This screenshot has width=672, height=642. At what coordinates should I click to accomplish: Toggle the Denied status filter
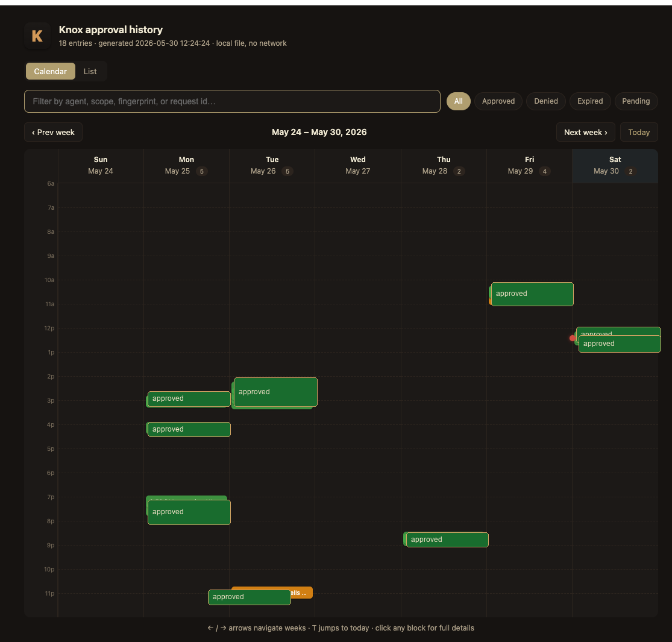[x=545, y=101]
